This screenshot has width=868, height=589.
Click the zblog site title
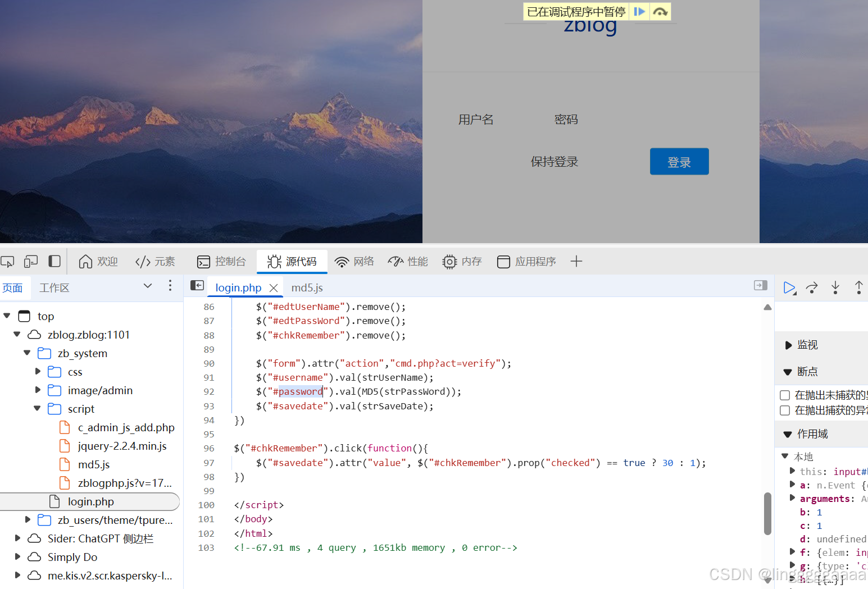590,27
